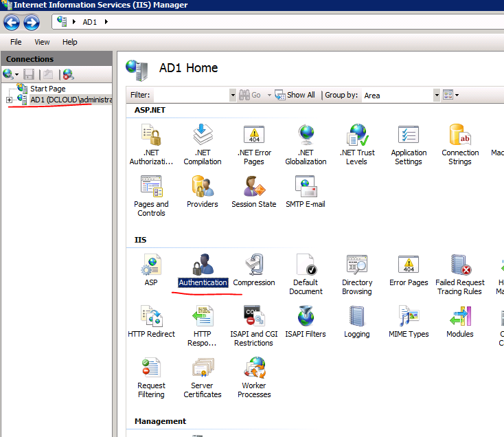Open IIS Error Pages with the 404 icon

(x=409, y=270)
